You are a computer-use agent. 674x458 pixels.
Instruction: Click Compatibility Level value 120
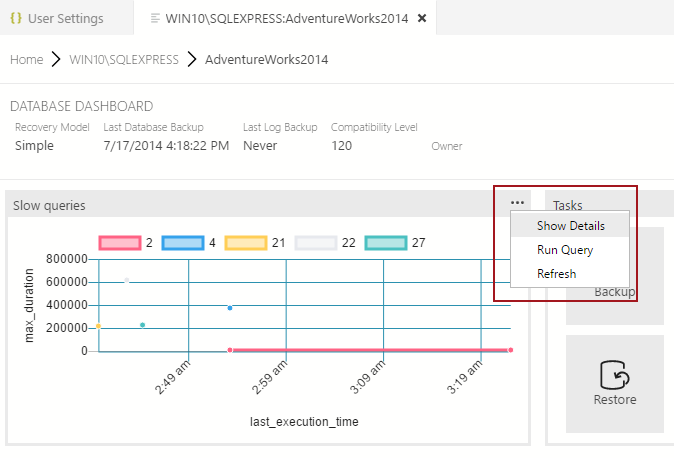341,145
